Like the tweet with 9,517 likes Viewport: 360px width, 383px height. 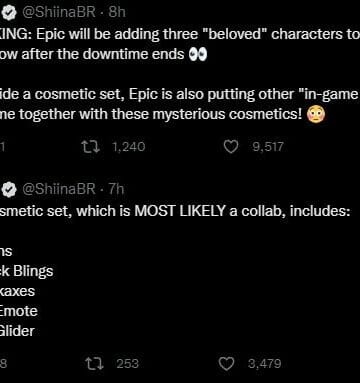[231, 147]
